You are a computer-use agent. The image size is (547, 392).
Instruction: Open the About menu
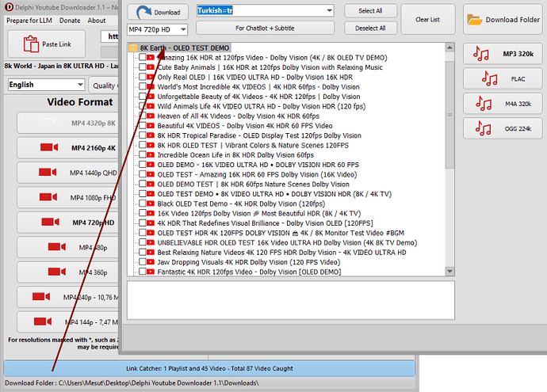point(97,21)
